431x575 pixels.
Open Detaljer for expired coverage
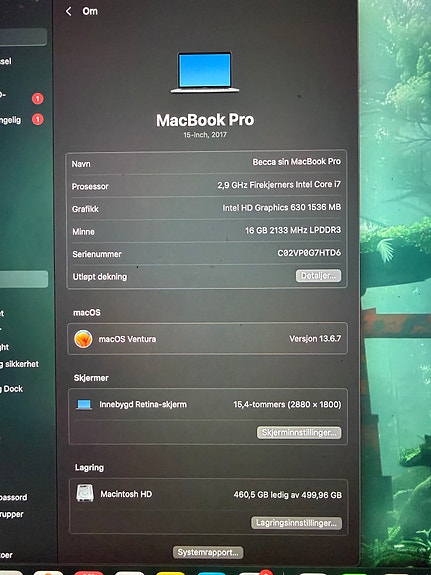(318, 276)
